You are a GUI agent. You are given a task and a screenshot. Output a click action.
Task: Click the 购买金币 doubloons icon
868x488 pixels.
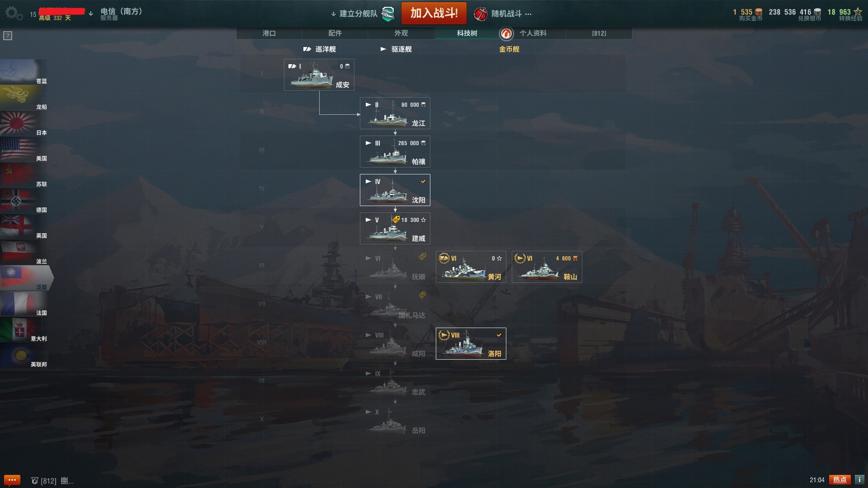[759, 12]
